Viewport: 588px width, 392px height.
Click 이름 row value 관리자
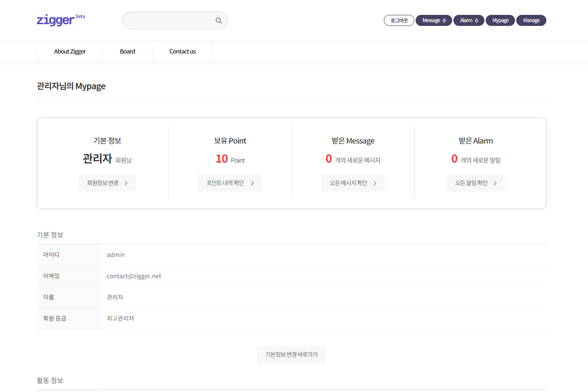coord(115,297)
